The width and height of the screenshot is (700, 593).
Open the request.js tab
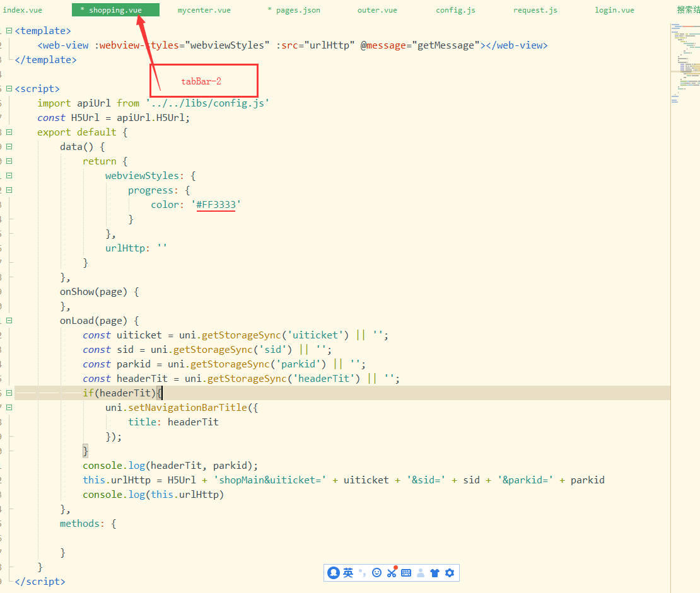click(535, 10)
